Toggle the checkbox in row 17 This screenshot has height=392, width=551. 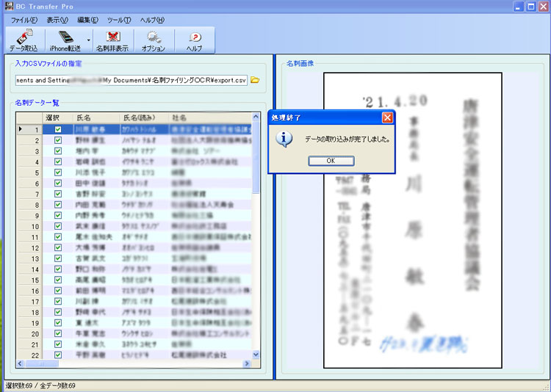coord(58,302)
